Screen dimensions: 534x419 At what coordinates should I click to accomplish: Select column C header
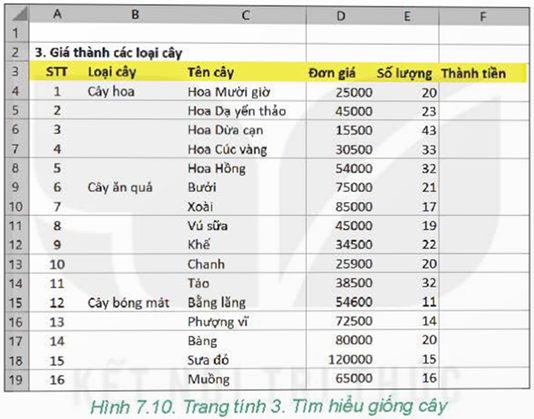246,15
